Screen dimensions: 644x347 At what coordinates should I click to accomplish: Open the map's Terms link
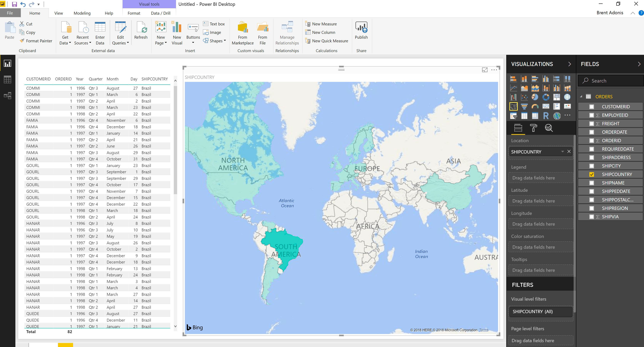pos(484,330)
